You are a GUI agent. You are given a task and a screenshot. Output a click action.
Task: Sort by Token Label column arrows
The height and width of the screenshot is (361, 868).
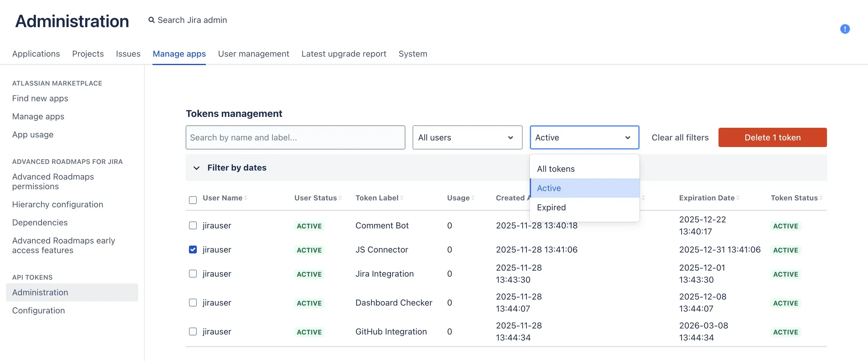[402, 198]
